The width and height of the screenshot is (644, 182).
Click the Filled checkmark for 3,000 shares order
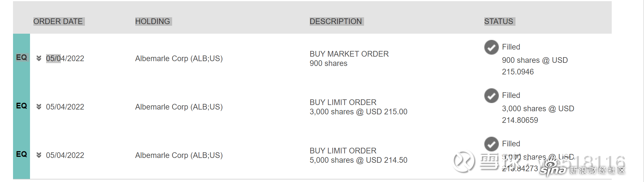coord(491,96)
